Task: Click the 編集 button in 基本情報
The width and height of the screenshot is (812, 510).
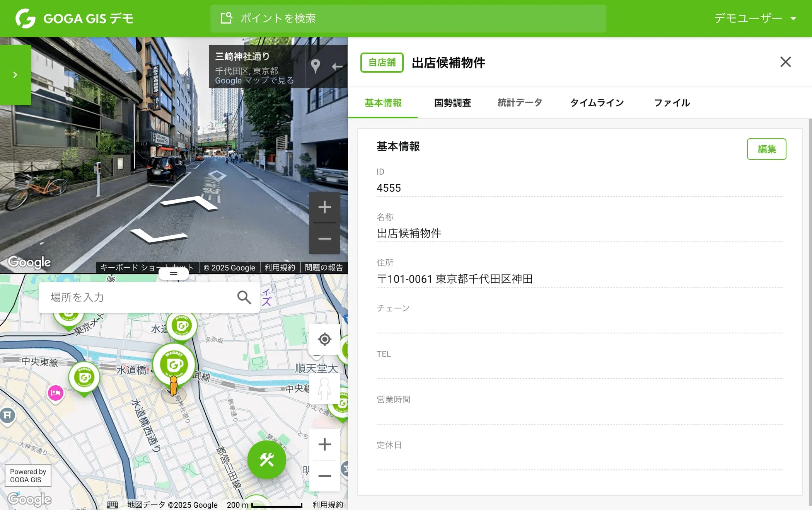Action: click(766, 149)
